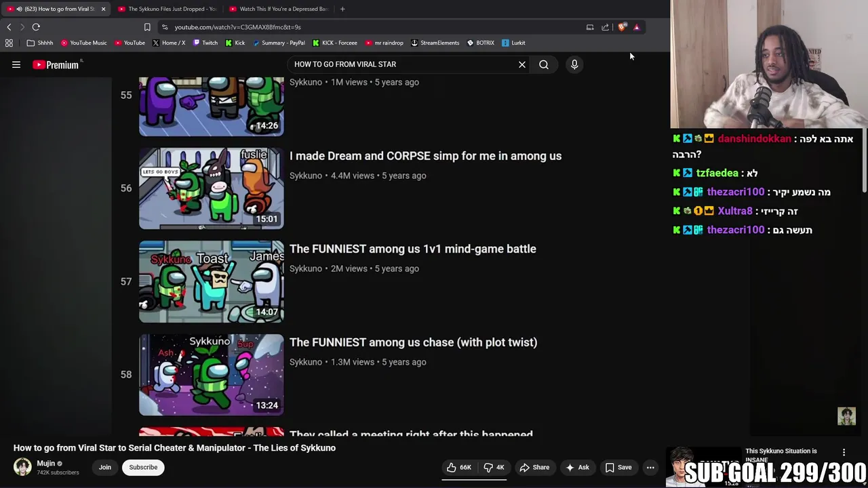The height and width of the screenshot is (488, 868).
Task: Clear the YouTube search box text
Action: pos(522,64)
